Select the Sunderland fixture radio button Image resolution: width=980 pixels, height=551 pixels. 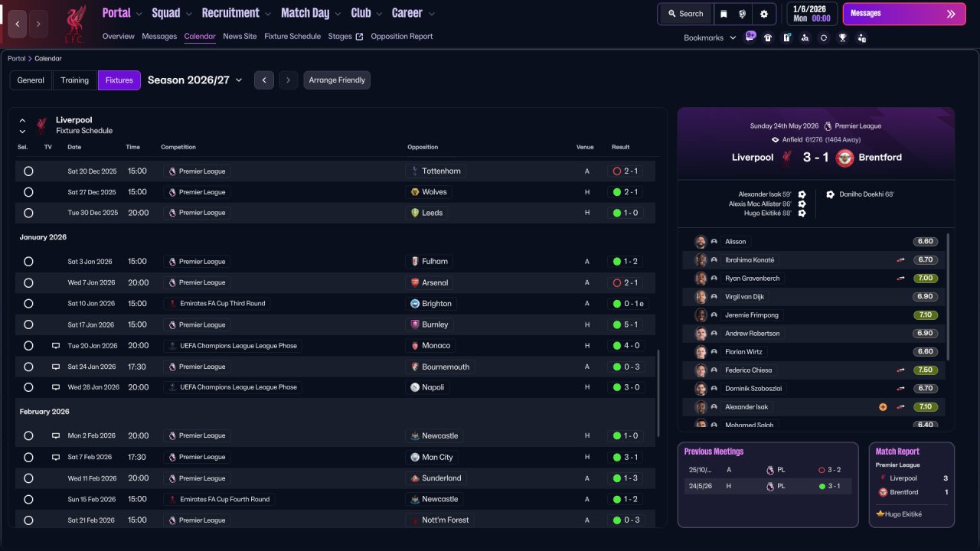click(x=28, y=478)
